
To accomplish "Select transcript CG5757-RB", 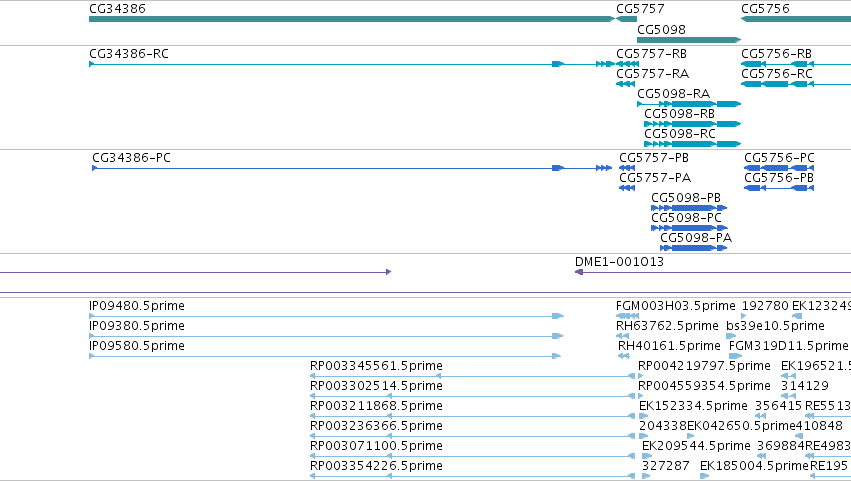I will click(x=627, y=64).
